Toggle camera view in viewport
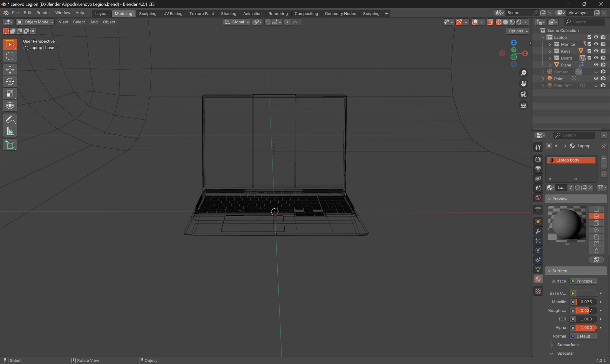The width and height of the screenshot is (610, 364). (x=523, y=94)
